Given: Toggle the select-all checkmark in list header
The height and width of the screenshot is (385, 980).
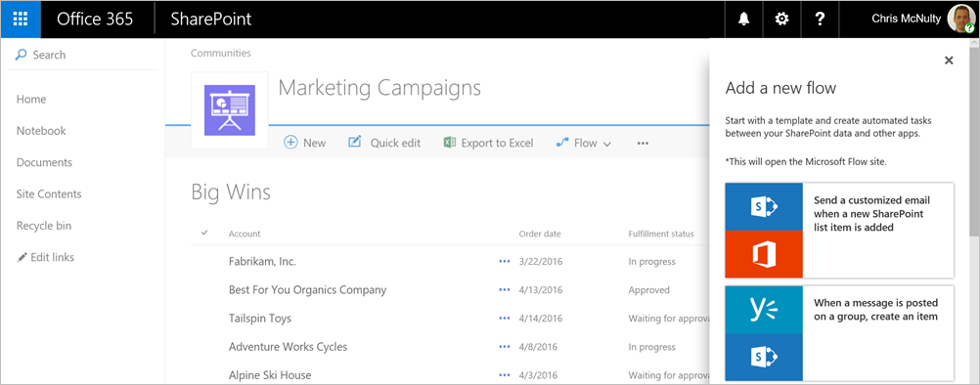Looking at the screenshot, I should point(203,233).
